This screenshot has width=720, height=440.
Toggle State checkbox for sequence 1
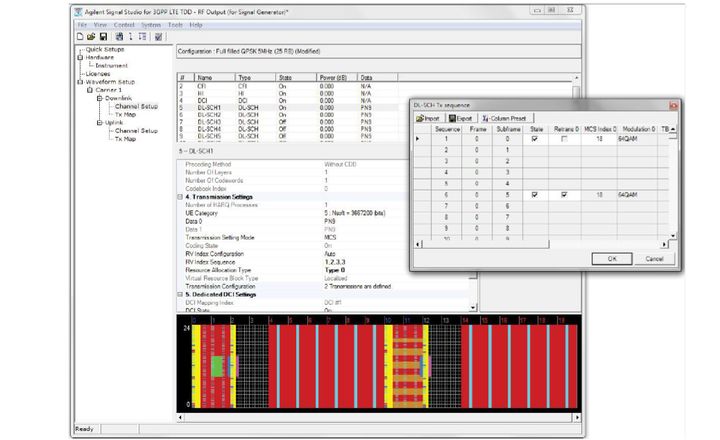pos(536,139)
